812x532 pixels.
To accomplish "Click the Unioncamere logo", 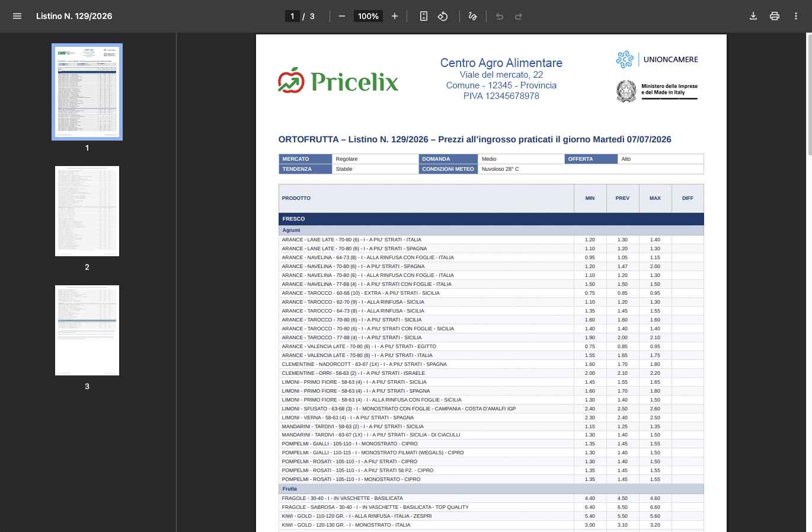I will [x=657, y=59].
